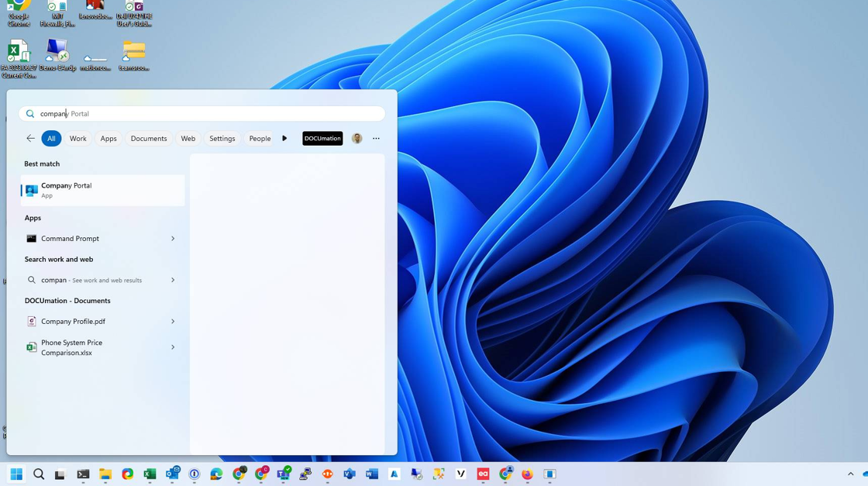Open Microsoft Edge from the taskbar
868x486 pixels.
(216, 474)
